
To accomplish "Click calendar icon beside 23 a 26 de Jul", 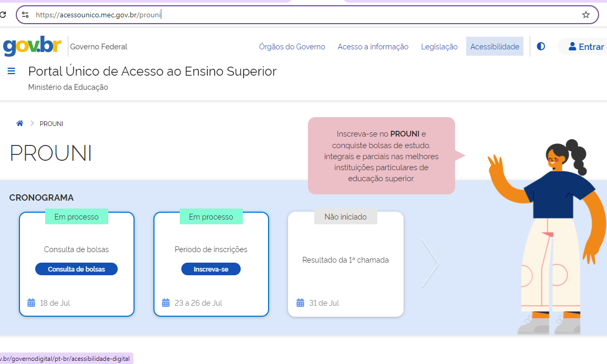I will pos(166,303).
